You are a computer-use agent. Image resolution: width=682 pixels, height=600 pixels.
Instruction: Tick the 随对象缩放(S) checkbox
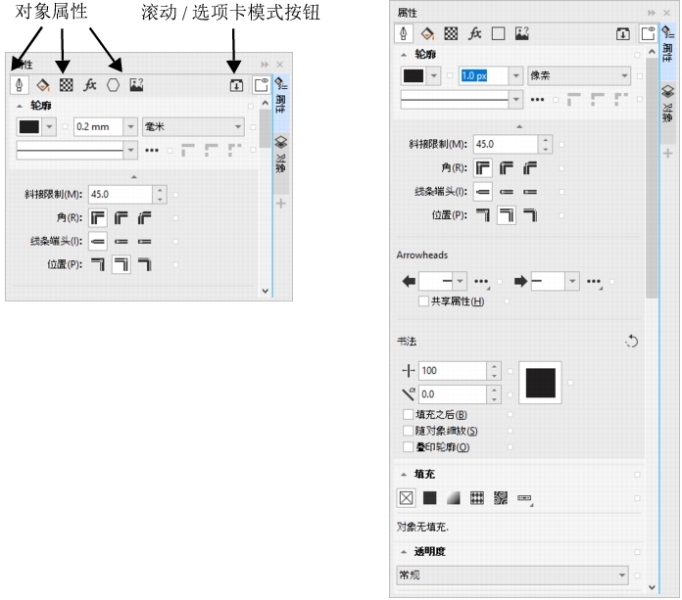[408, 430]
